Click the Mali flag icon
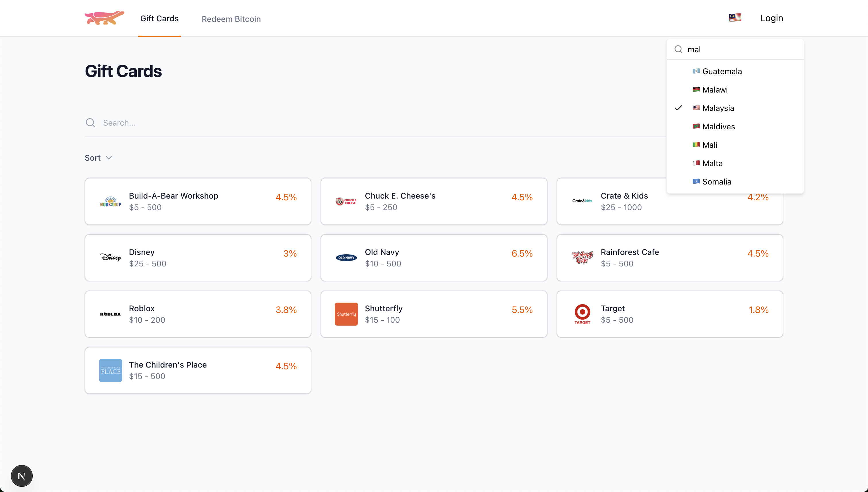The image size is (868, 492). (x=696, y=145)
